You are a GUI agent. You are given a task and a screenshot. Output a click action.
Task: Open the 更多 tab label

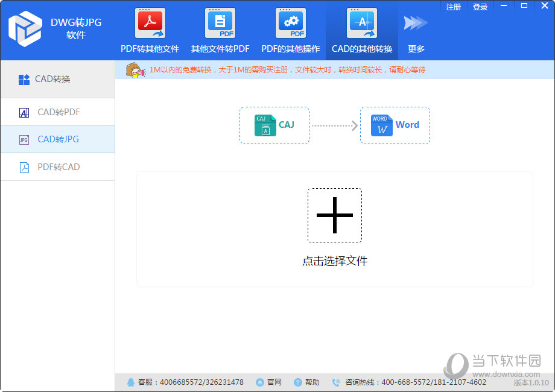pyautogui.click(x=416, y=49)
